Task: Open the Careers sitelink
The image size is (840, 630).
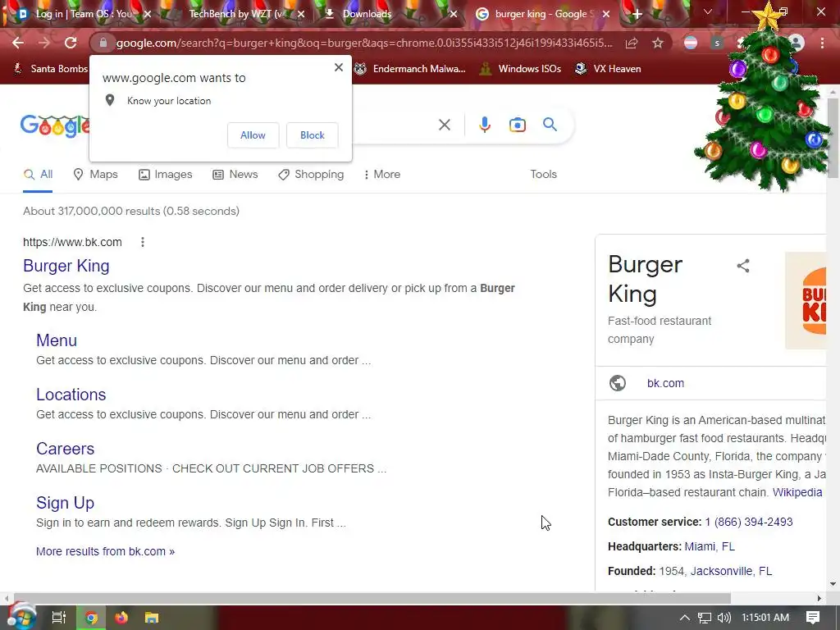Action: (x=65, y=449)
